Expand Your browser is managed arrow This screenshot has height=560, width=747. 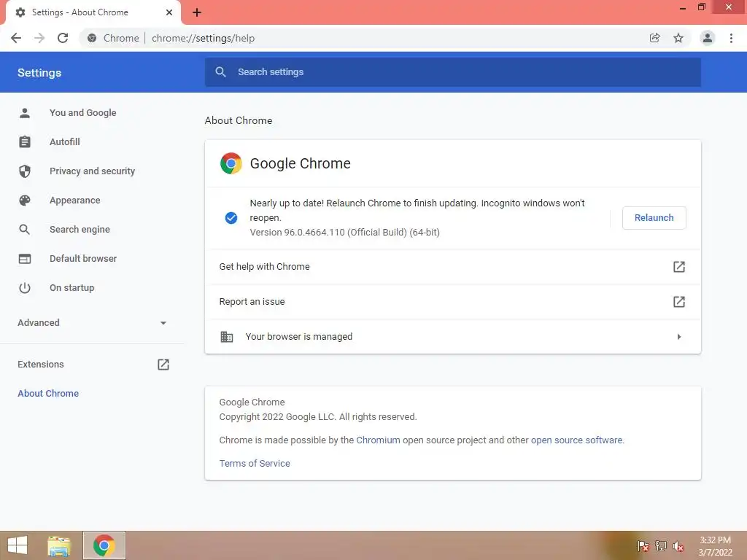click(679, 337)
